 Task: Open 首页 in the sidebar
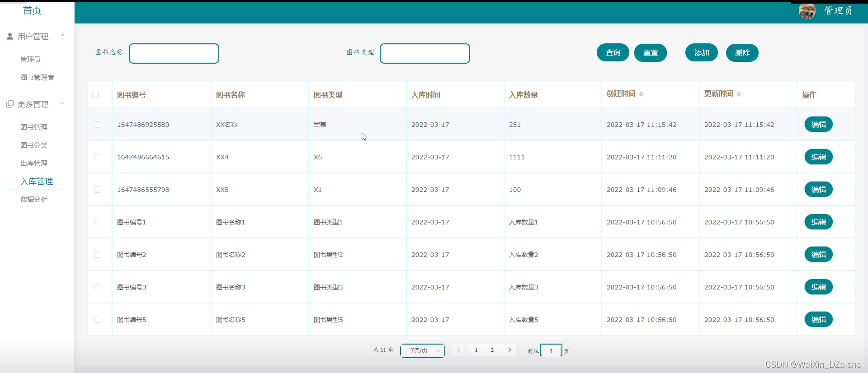32,10
